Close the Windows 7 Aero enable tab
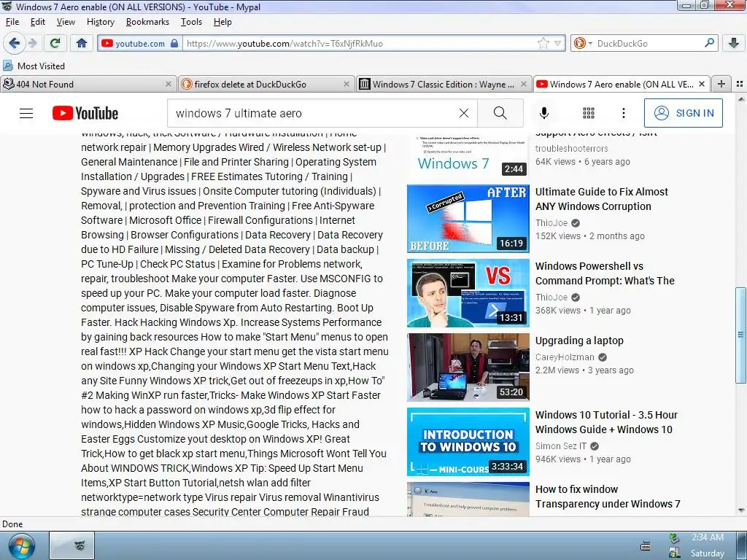Viewport: 747px width, 560px height. tap(701, 85)
